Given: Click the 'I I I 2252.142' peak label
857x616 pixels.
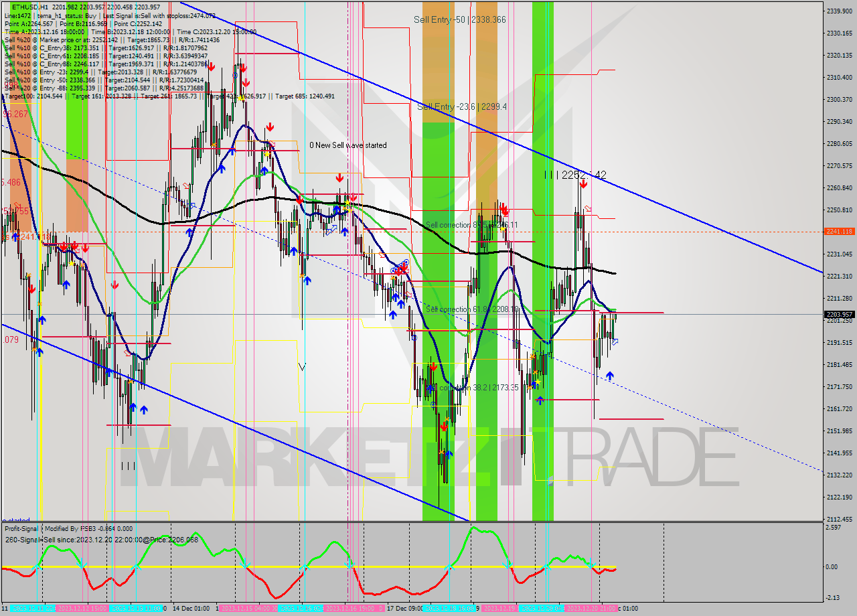Looking at the screenshot, I should pos(575,175).
